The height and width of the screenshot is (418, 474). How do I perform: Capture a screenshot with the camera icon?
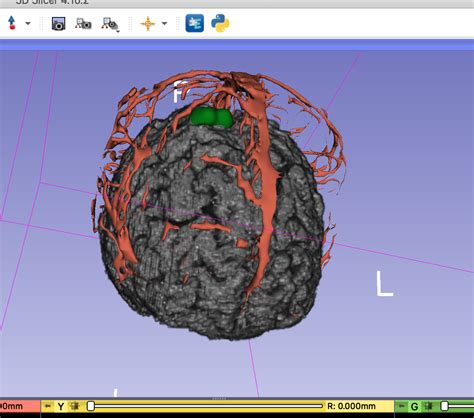pyautogui.click(x=59, y=24)
